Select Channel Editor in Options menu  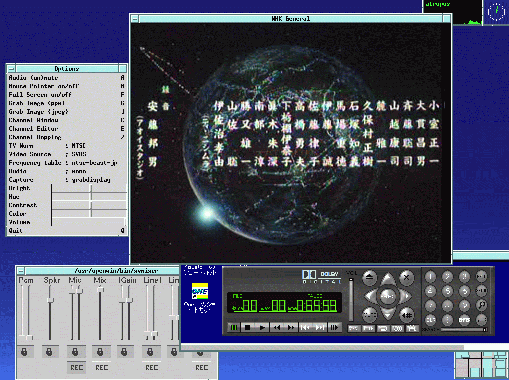[67, 129]
